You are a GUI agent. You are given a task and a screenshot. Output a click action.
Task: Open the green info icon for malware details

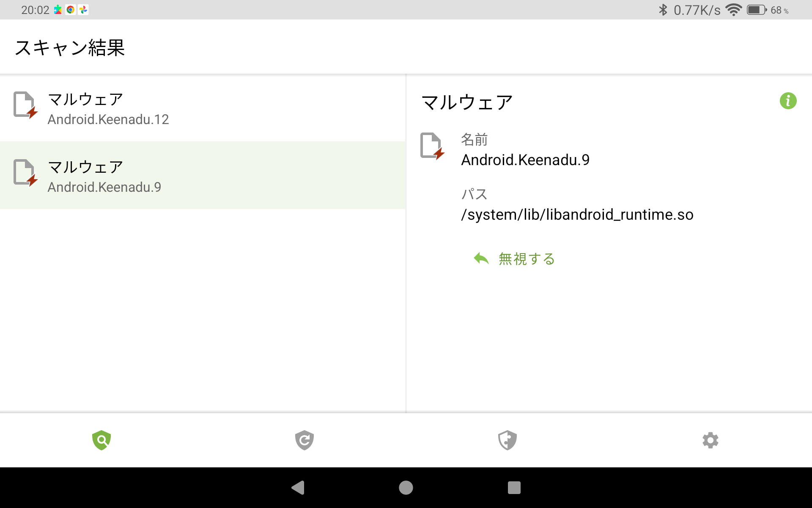point(787,101)
